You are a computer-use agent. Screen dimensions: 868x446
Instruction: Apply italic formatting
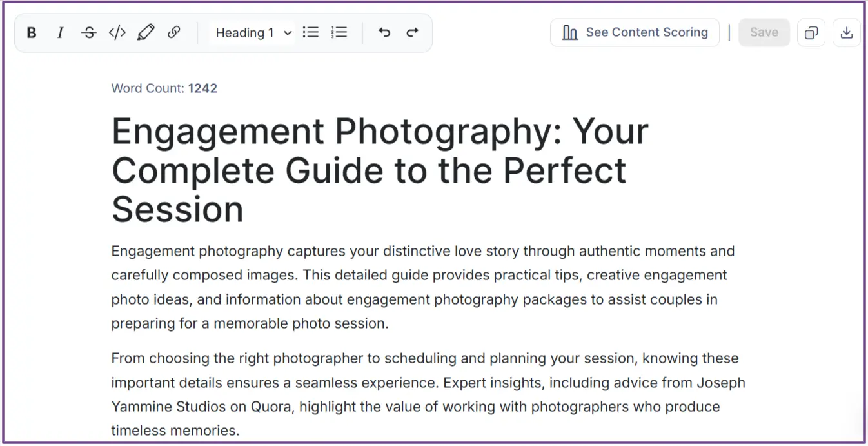[59, 32]
